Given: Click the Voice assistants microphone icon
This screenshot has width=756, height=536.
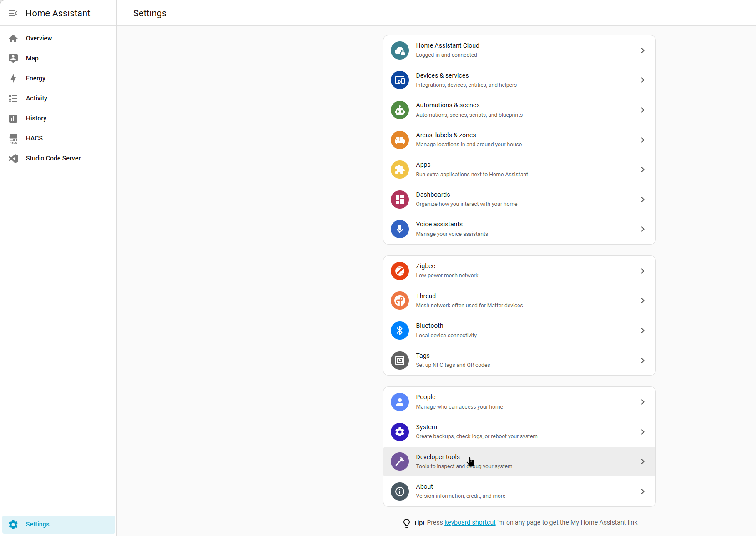Looking at the screenshot, I should [x=399, y=229].
